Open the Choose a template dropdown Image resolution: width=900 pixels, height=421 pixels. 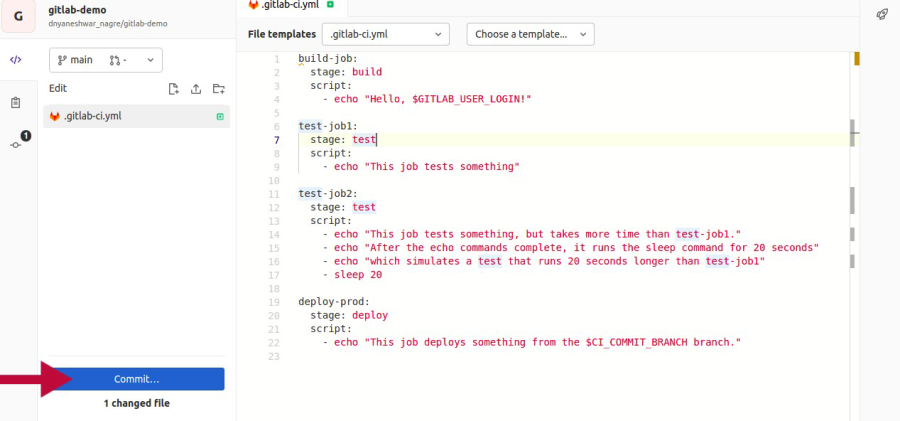[x=530, y=34]
